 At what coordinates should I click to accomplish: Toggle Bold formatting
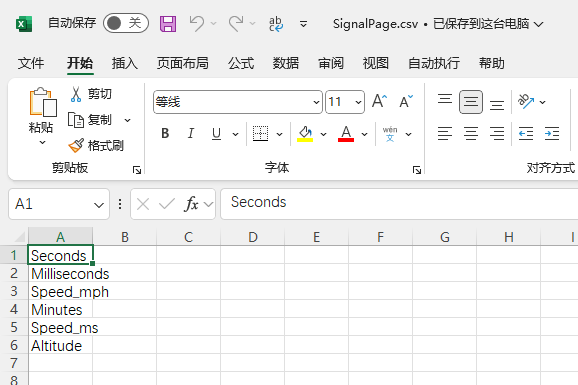click(x=165, y=133)
